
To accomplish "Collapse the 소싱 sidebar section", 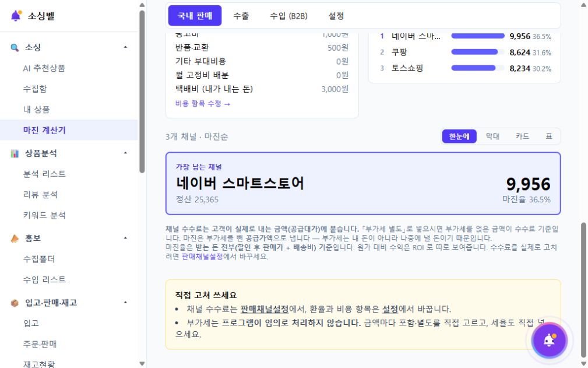I will (125, 47).
